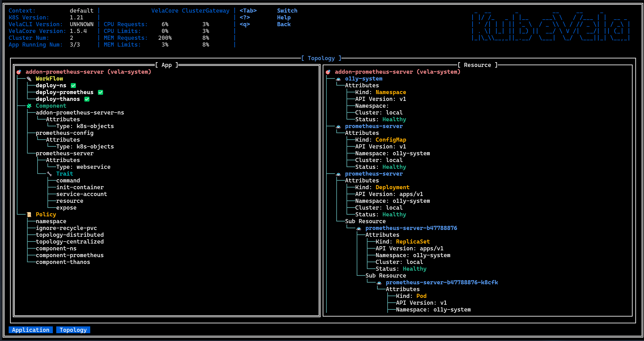Click the MEM Requests 200% value
This screenshot has width=644, height=341.
point(165,38)
